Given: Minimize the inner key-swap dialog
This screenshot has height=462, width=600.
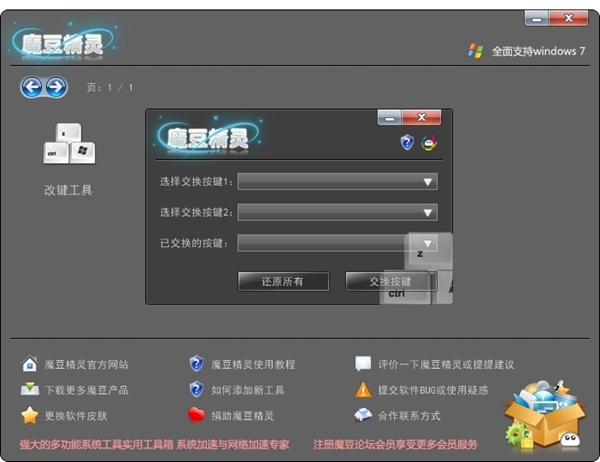Looking at the screenshot, I should (390, 118).
